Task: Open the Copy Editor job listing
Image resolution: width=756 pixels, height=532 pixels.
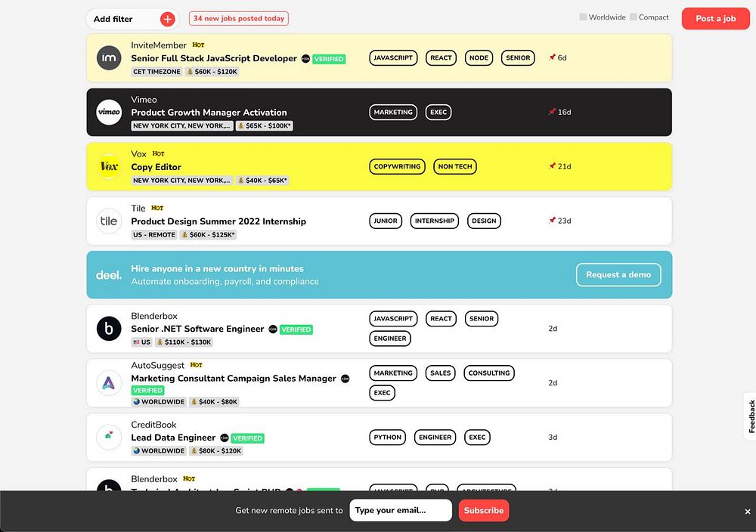Action: click(156, 167)
